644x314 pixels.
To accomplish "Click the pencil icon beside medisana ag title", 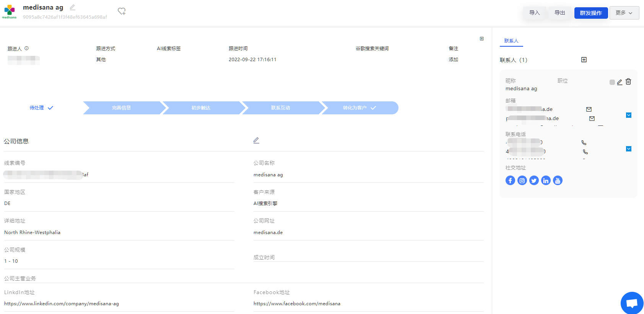I will coord(73,7).
